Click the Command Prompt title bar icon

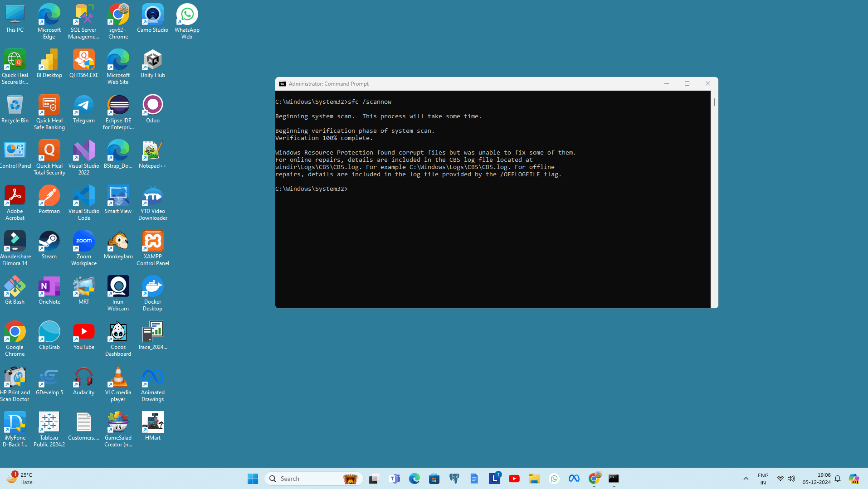(x=283, y=84)
